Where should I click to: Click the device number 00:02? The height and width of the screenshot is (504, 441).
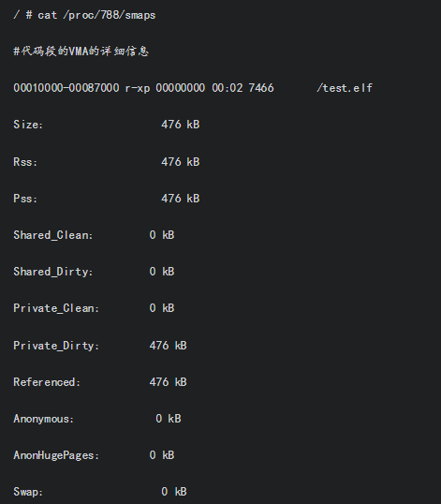[228, 88]
